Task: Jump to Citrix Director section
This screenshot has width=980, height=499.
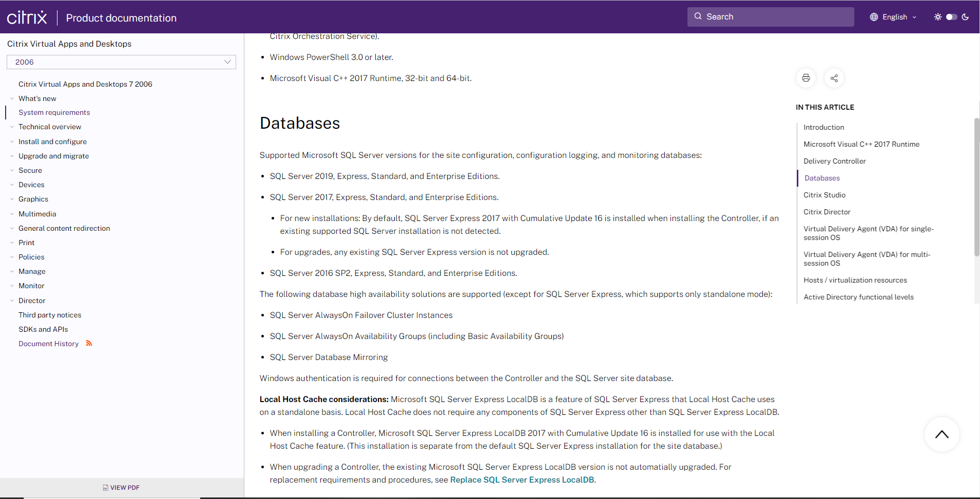Action: tap(827, 212)
